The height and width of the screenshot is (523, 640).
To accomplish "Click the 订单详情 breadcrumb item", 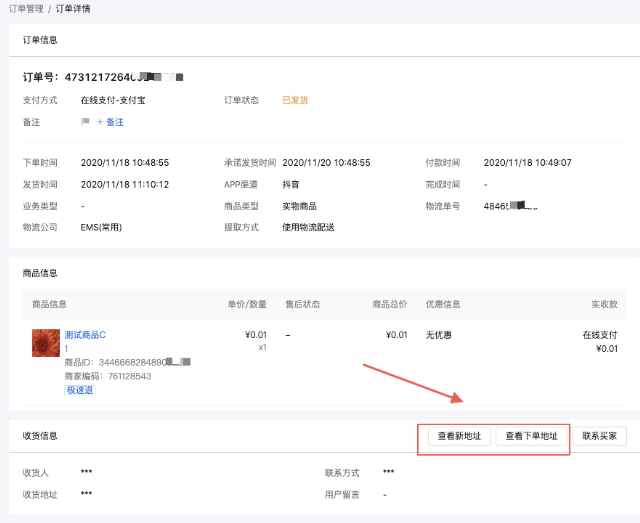I will [75, 8].
